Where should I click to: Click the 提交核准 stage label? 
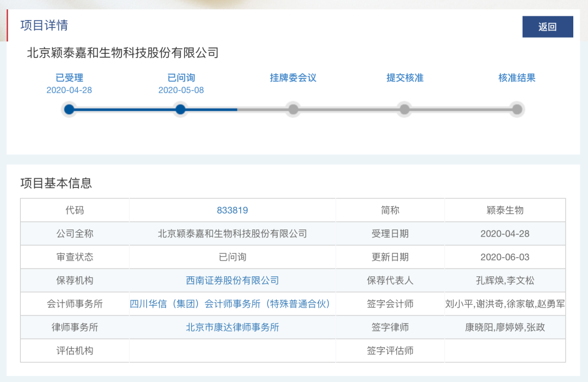click(x=405, y=78)
